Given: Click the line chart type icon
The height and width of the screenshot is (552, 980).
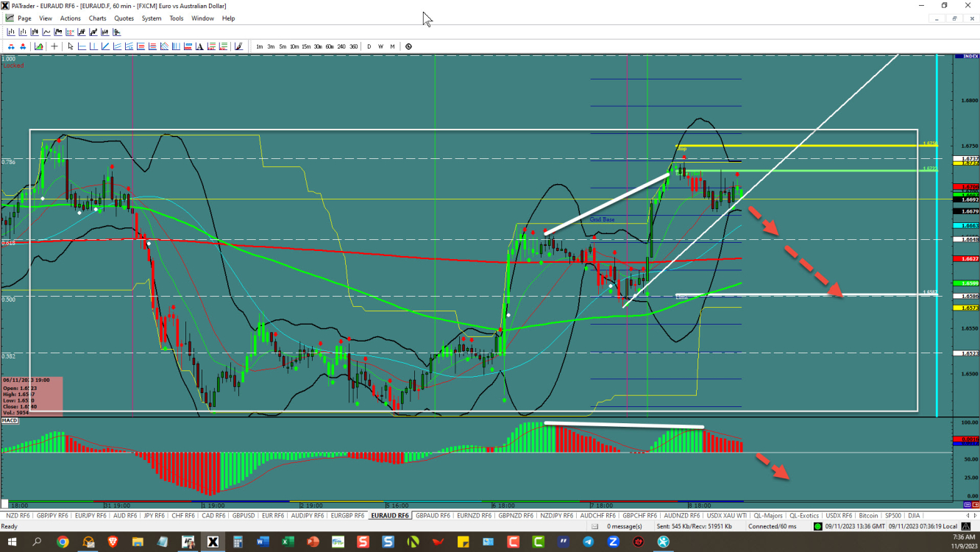Looking at the screenshot, I should coord(46,32).
